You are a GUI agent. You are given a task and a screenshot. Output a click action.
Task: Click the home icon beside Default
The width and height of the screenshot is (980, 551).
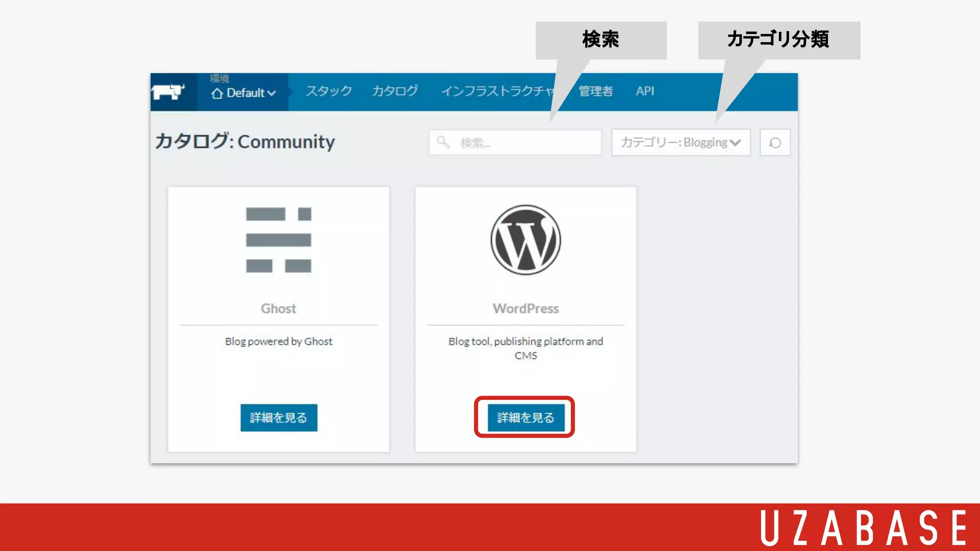(x=217, y=93)
